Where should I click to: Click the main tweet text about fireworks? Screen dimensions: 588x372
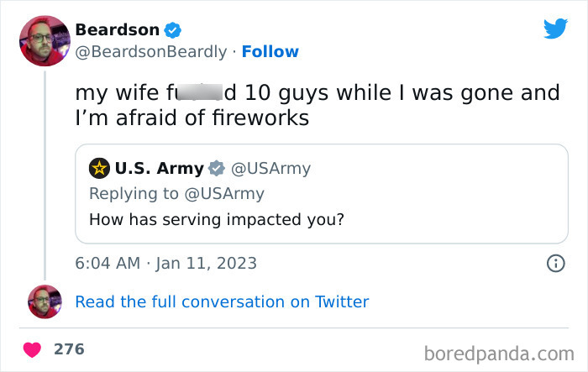(x=317, y=105)
